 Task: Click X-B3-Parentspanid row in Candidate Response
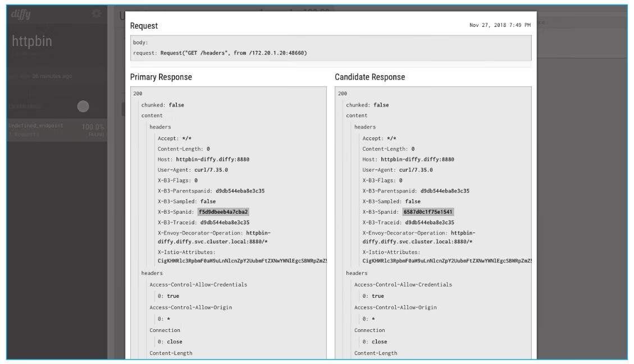pyautogui.click(x=416, y=191)
